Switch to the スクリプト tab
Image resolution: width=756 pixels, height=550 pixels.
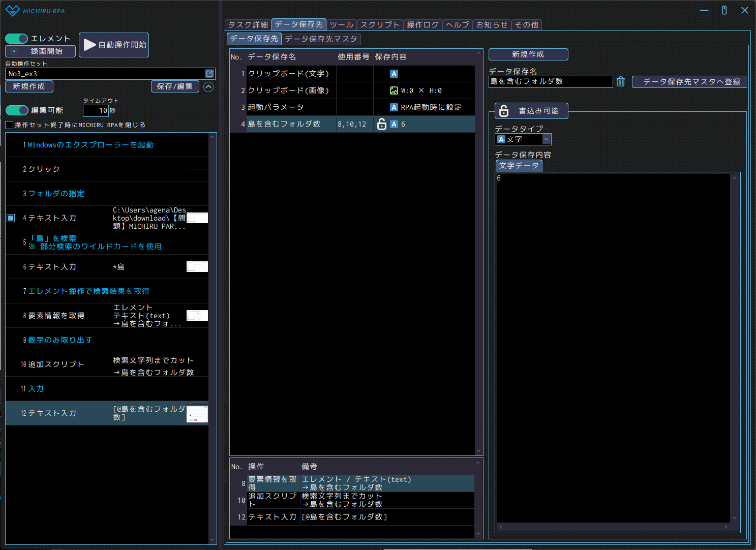pyautogui.click(x=380, y=24)
